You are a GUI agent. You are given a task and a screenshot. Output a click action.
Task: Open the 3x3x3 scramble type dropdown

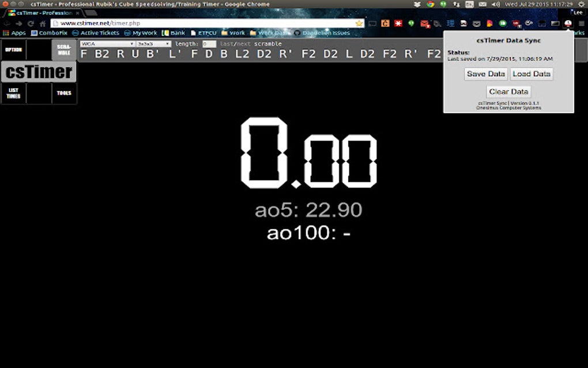tap(154, 43)
